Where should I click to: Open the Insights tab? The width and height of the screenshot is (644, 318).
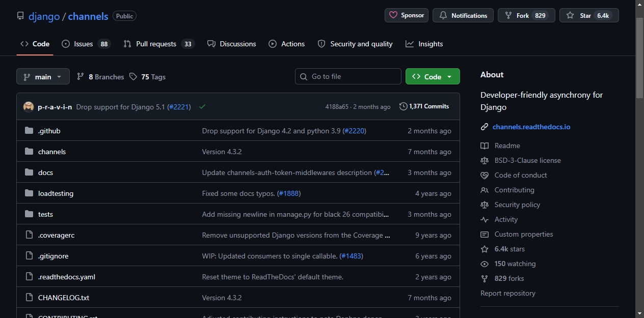[x=424, y=44]
